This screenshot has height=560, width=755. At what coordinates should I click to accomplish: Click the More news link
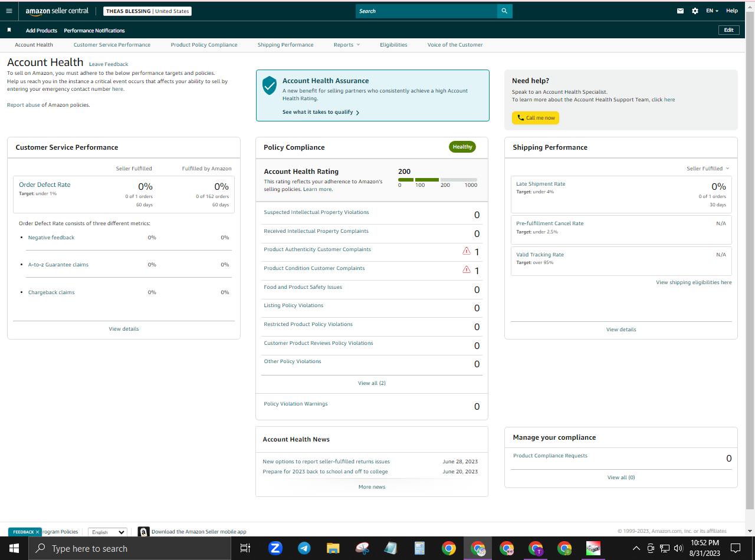(x=372, y=487)
